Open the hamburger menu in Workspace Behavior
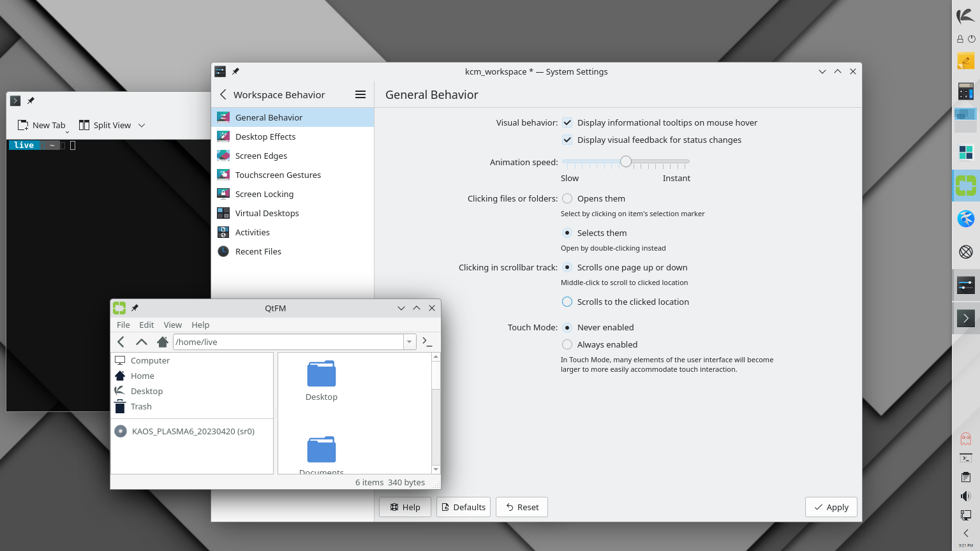The image size is (980, 551). click(360, 94)
